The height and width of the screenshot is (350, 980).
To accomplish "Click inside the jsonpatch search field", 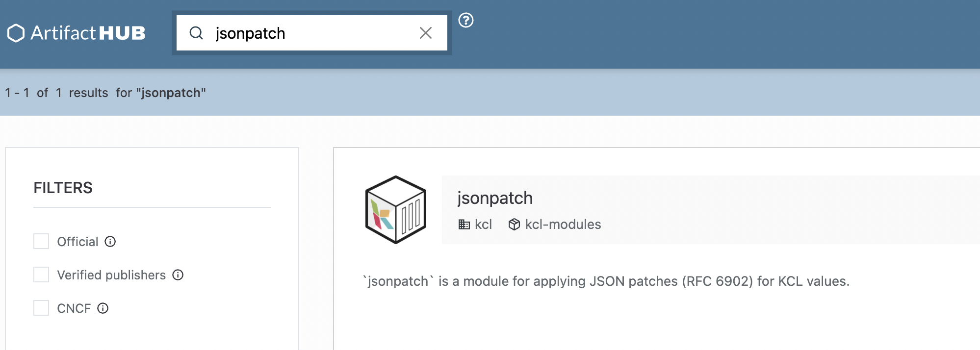I will tap(312, 33).
